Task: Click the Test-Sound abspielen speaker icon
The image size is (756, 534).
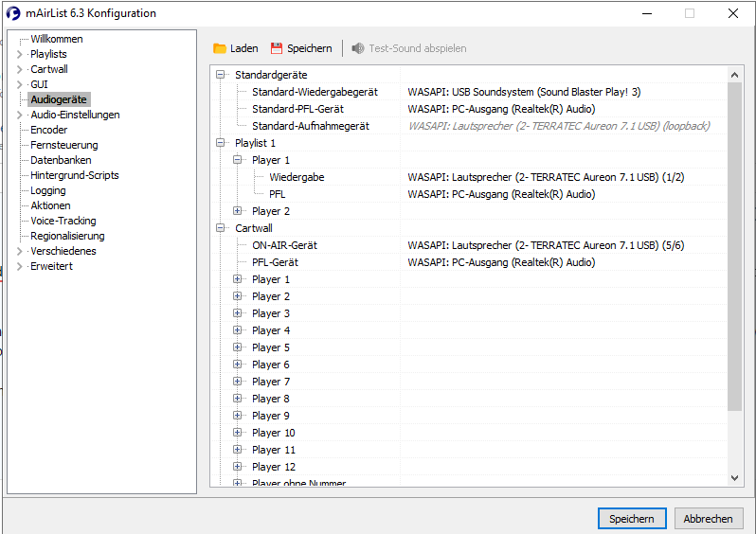Action: [x=358, y=48]
